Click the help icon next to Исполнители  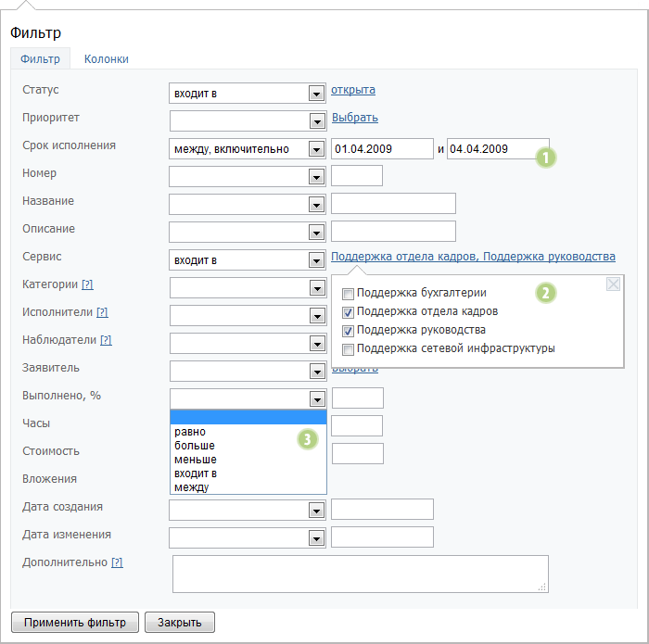click(x=102, y=312)
